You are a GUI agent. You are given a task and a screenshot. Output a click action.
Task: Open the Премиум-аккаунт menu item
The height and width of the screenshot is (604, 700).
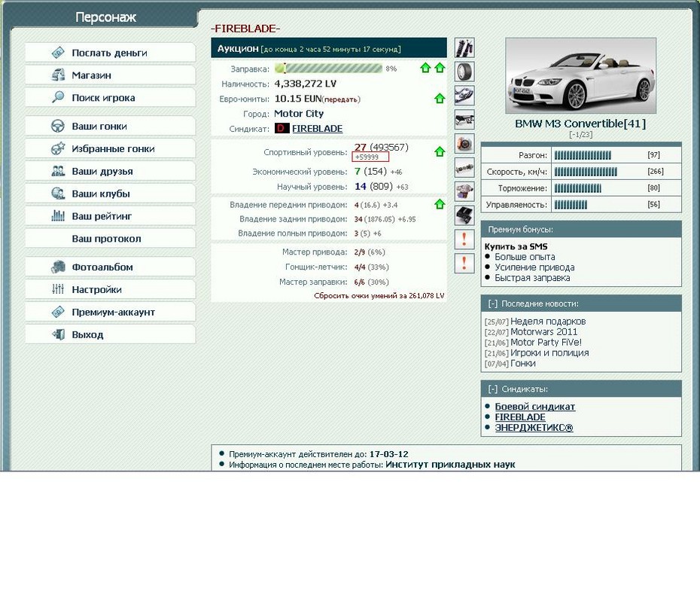click(110, 313)
